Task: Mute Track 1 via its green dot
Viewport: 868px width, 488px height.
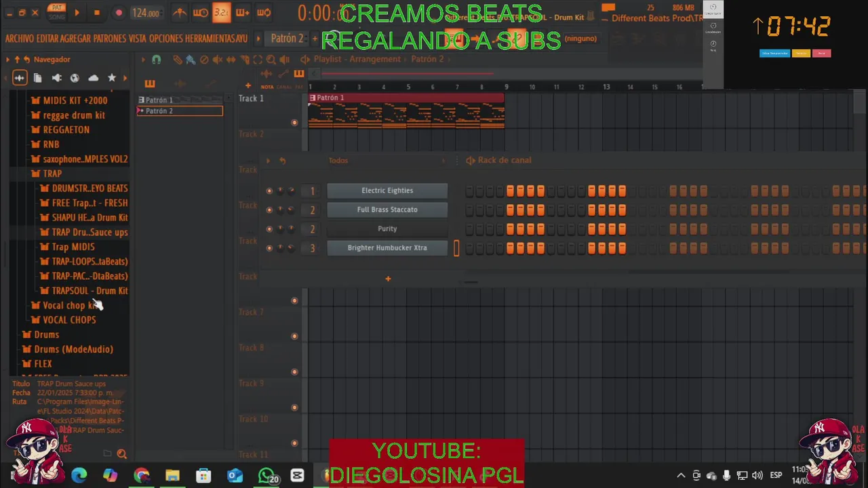Action: pos(294,123)
